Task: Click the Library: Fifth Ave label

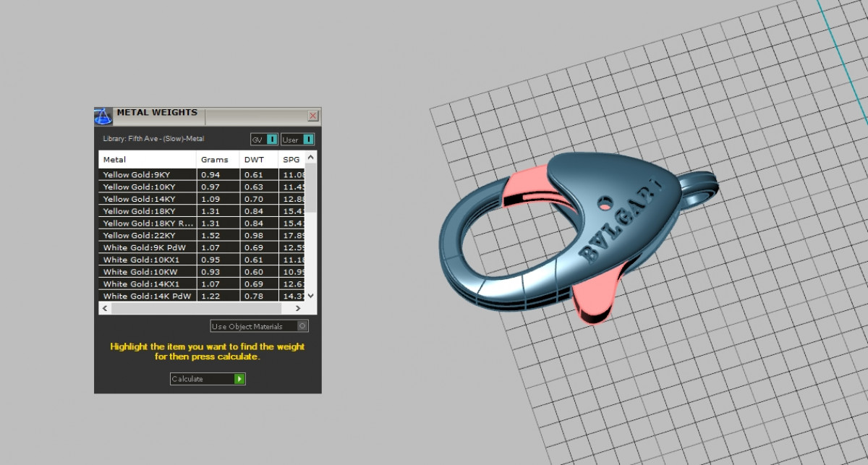Action: tap(153, 139)
